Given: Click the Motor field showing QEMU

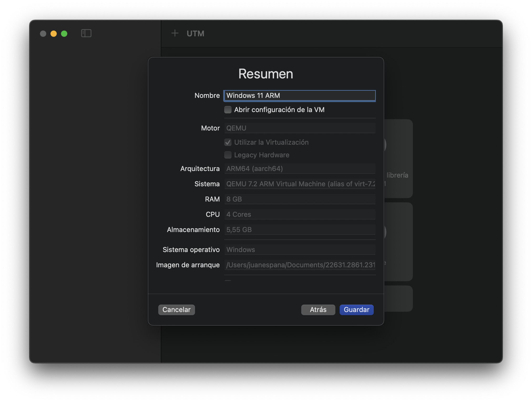Looking at the screenshot, I should [x=300, y=128].
